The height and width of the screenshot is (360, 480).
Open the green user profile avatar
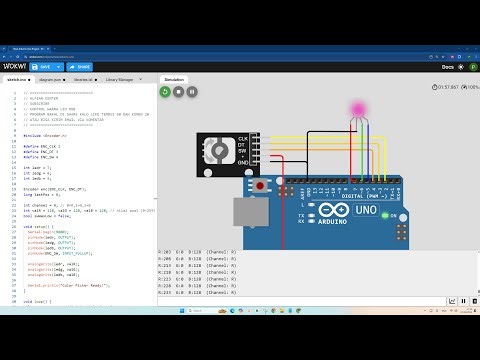click(473, 67)
